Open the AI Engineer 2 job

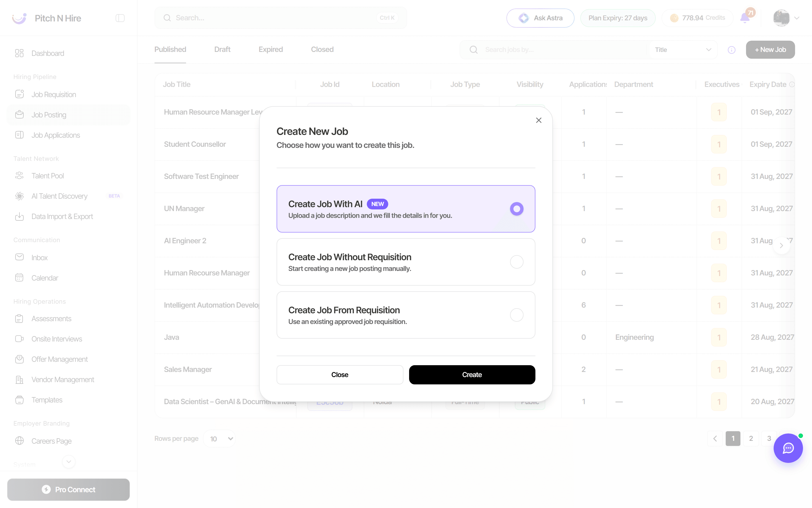185,241
